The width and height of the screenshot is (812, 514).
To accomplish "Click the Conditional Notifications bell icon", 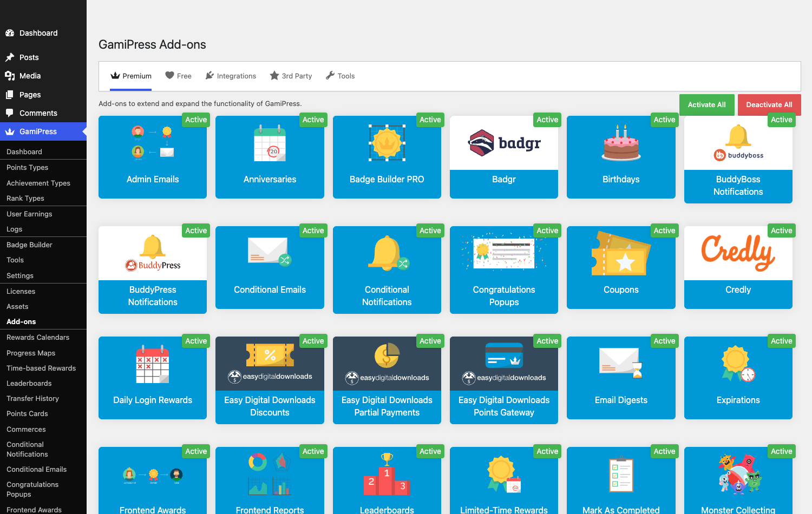I will pyautogui.click(x=388, y=253).
